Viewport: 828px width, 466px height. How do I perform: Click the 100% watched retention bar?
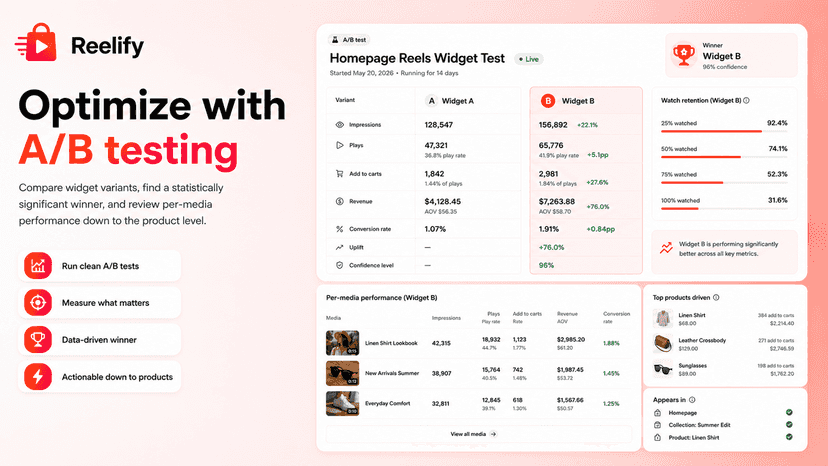724,209
